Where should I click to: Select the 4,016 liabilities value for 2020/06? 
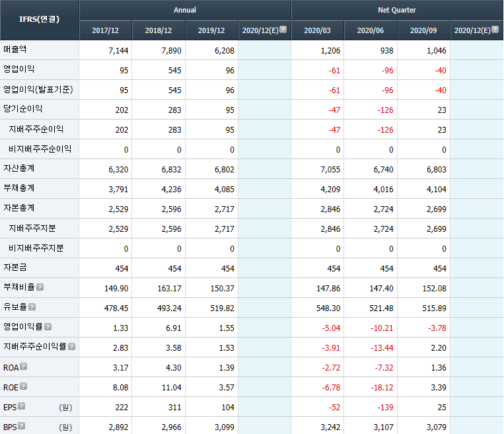[384, 190]
